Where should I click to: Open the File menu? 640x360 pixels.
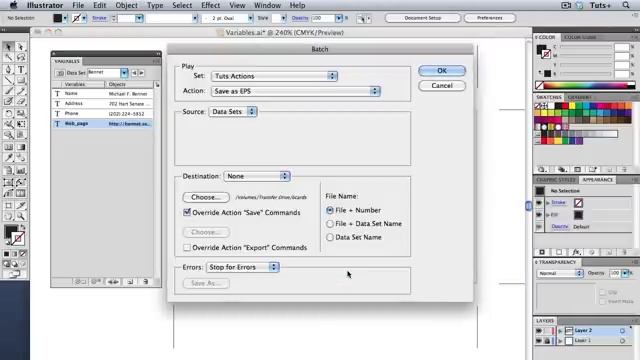click(78, 5)
